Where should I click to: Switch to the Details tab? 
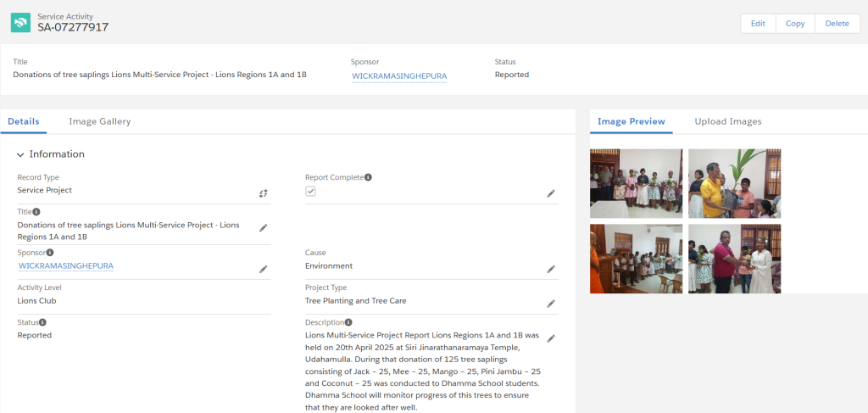point(24,121)
